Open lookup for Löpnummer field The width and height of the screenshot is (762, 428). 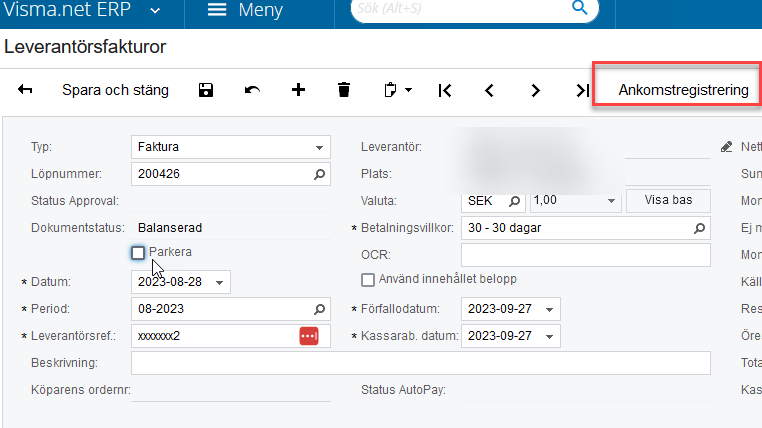click(319, 174)
